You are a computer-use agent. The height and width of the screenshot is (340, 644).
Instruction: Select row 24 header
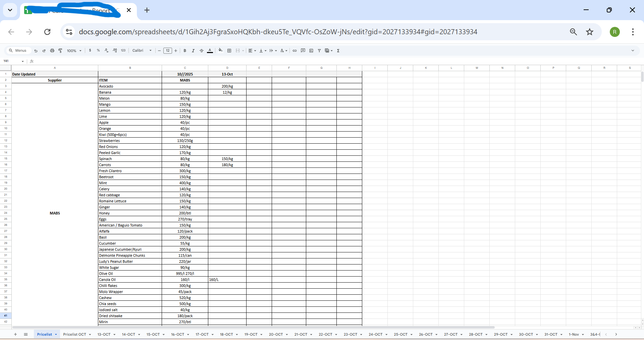tap(6, 213)
